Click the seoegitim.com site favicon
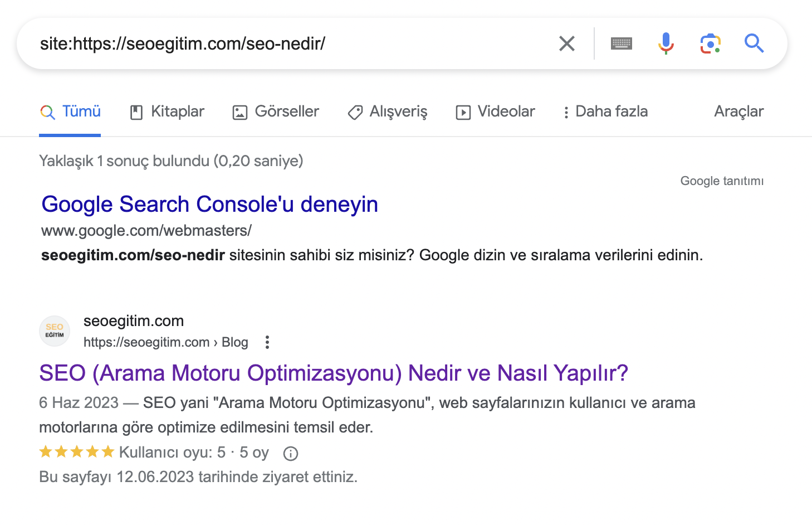The image size is (812, 525). [54, 330]
